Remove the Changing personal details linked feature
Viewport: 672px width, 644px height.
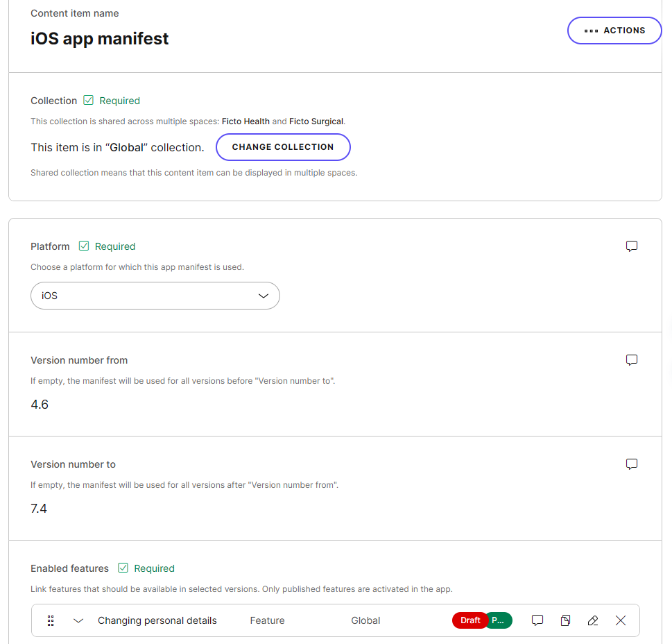point(621,620)
